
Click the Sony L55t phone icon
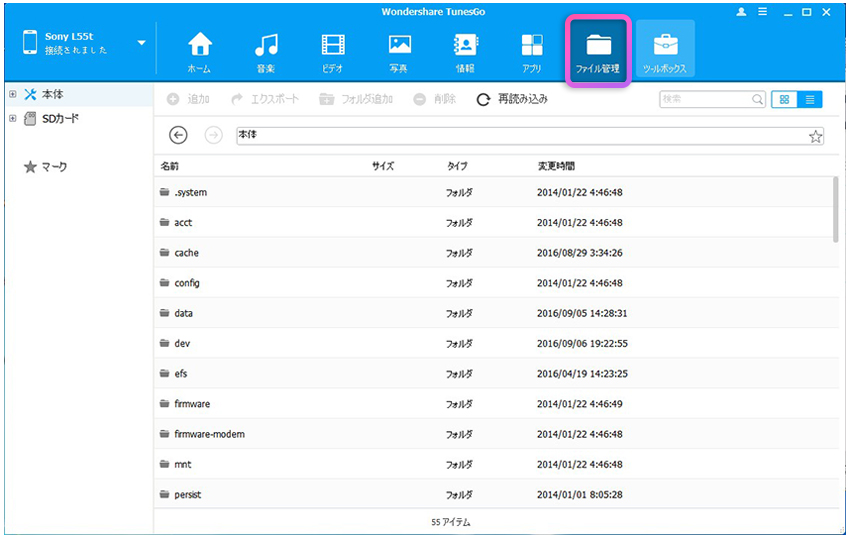tap(30, 42)
